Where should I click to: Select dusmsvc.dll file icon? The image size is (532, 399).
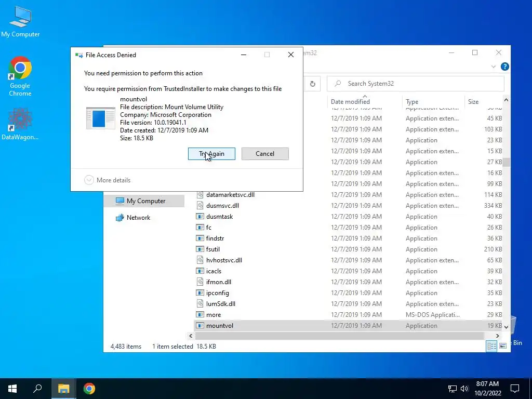coord(200,206)
